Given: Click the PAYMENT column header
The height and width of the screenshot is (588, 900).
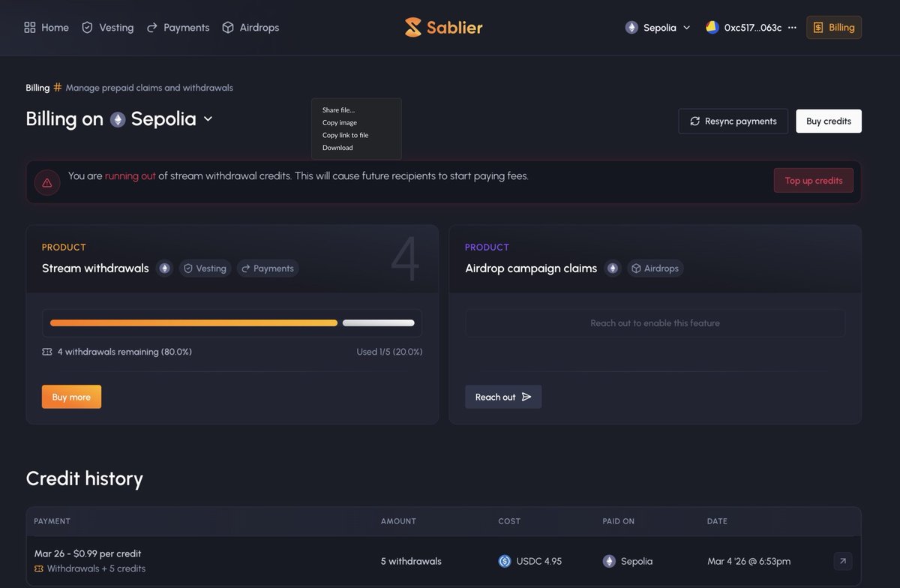Looking at the screenshot, I should pos(52,521).
